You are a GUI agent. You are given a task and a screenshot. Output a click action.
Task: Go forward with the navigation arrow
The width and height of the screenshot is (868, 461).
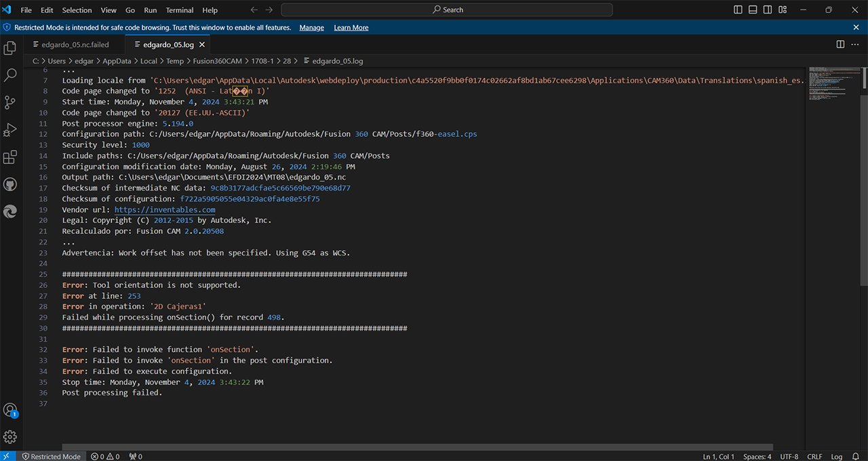click(x=269, y=9)
